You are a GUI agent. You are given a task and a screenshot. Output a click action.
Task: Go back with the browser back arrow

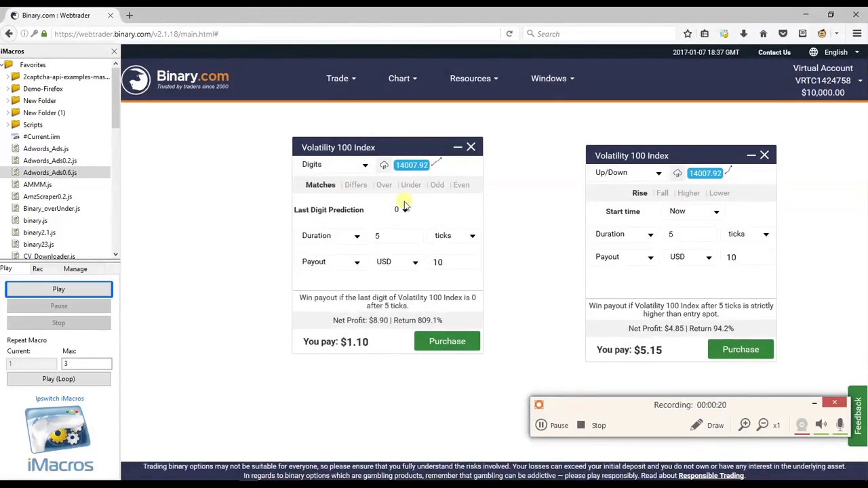(x=9, y=34)
